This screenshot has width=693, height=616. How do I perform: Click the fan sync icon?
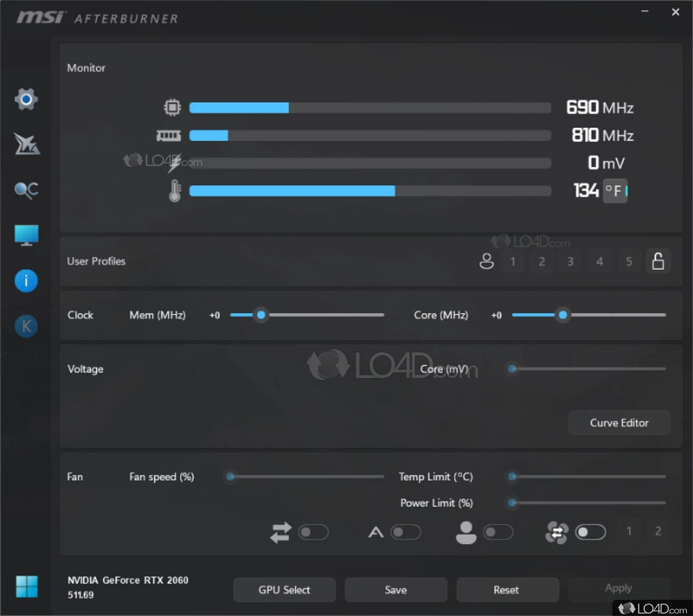pyautogui.click(x=557, y=533)
